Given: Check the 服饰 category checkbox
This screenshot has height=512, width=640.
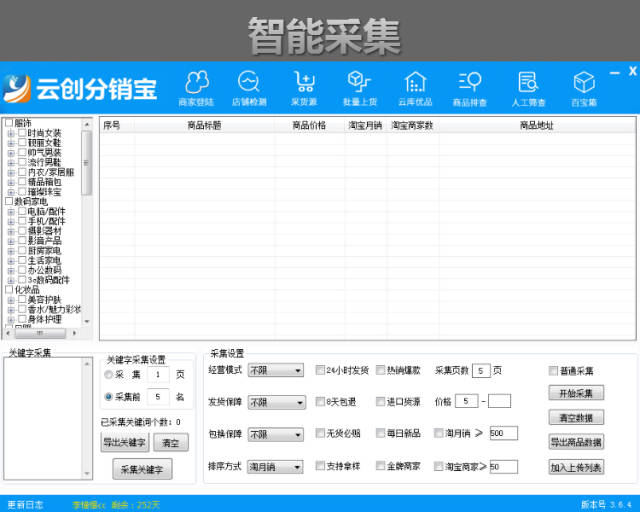Looking at the screenshot, I should click(9, 122).
